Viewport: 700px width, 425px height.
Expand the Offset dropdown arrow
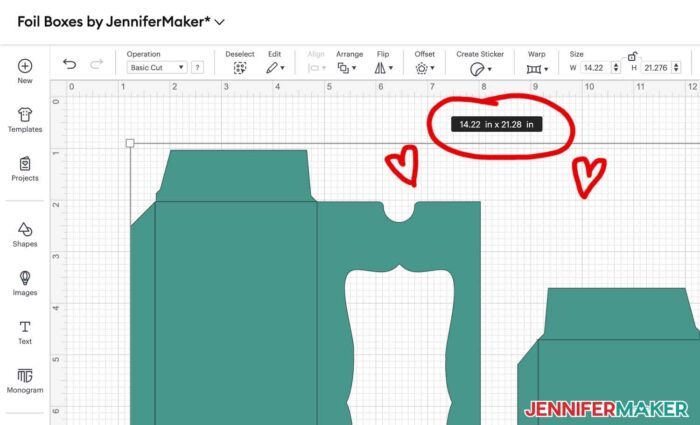pyautogui.click(x=432, y=68)
